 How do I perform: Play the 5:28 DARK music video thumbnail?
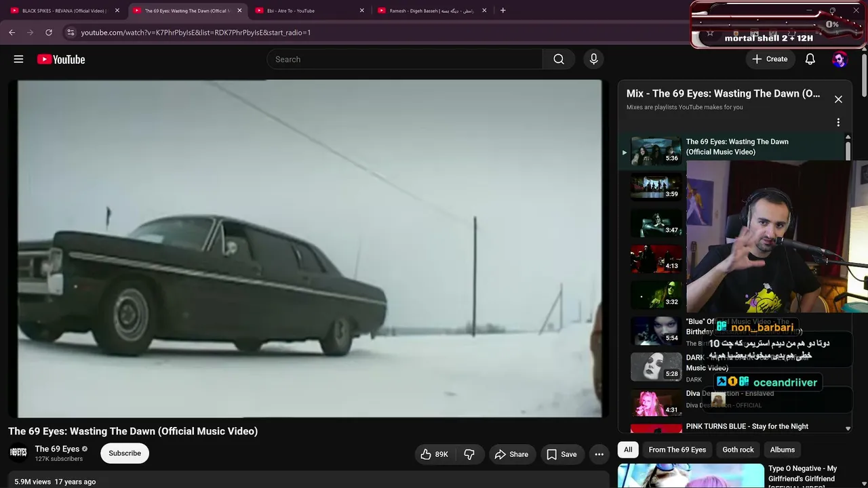(x=656, y=367)
